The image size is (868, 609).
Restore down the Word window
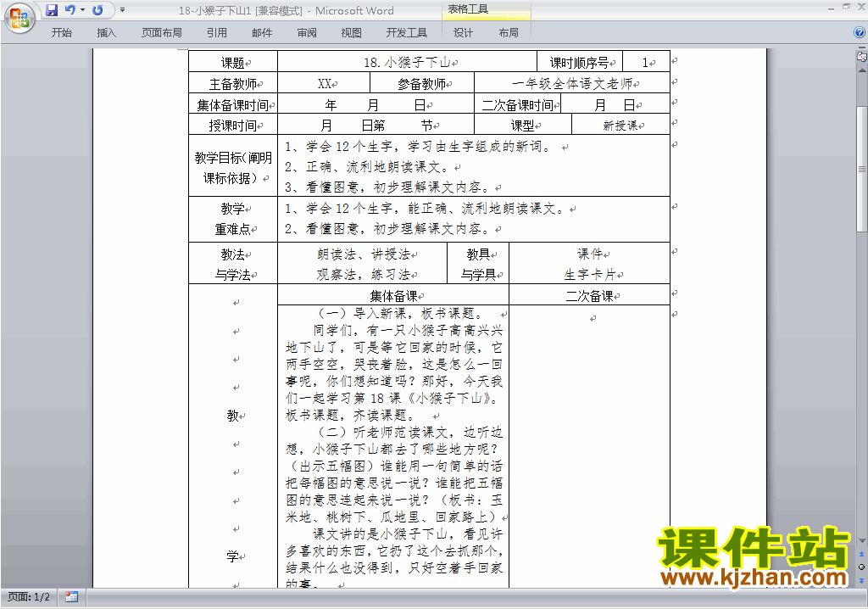pos(847,7)
